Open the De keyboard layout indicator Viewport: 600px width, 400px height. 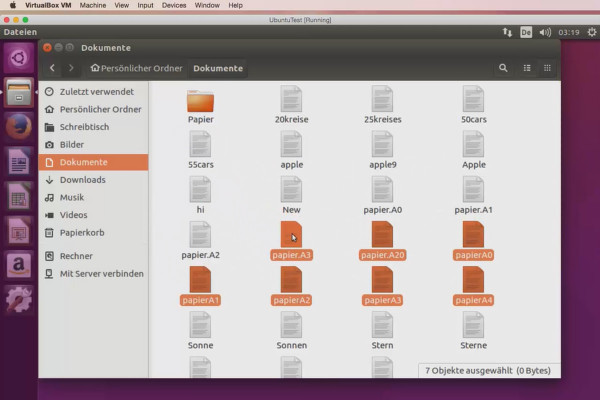(525, 32)
